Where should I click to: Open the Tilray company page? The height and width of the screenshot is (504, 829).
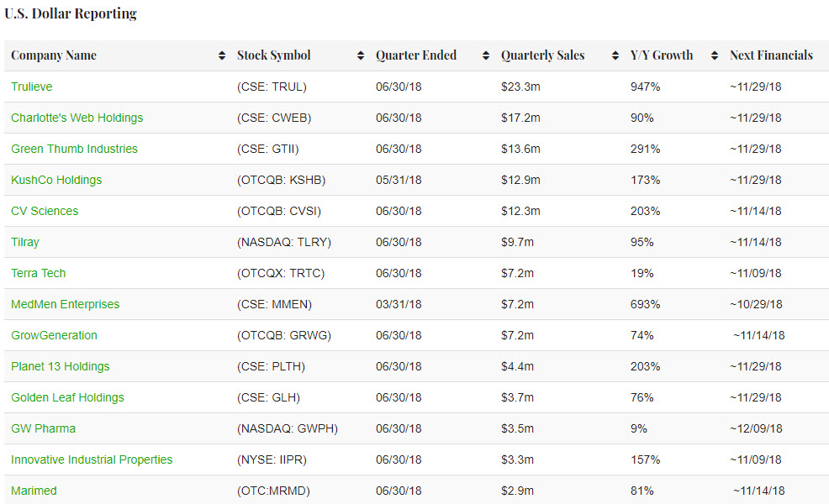coord(25,242)
